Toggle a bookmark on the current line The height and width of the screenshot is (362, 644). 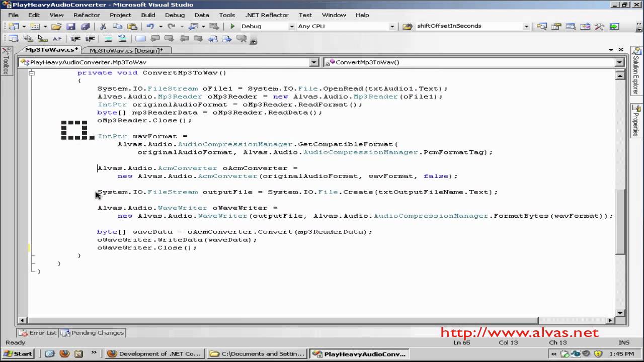pos(140,38)
